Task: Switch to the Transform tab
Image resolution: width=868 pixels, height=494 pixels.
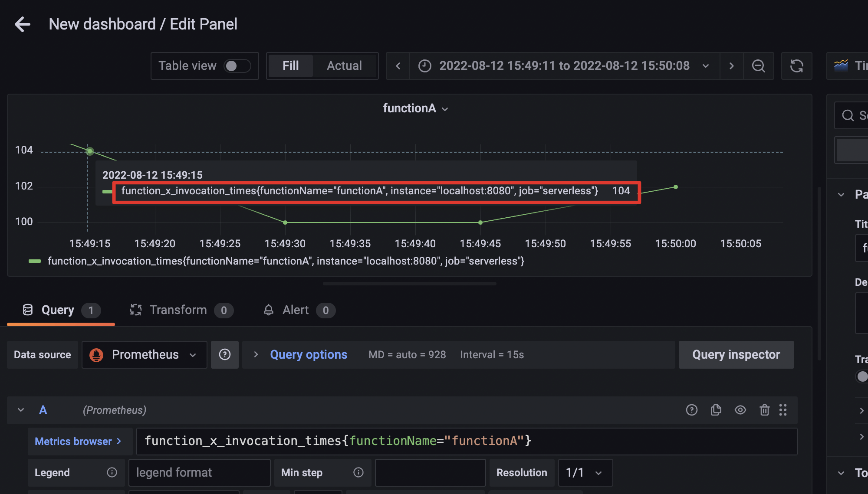Action: click(178, 310)
